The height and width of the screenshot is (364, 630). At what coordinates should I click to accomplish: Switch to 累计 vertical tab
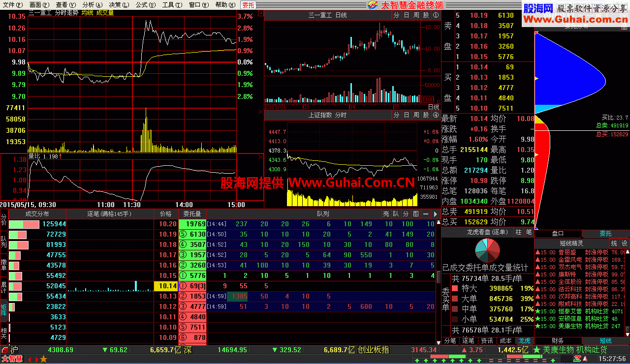pos(4,288)
